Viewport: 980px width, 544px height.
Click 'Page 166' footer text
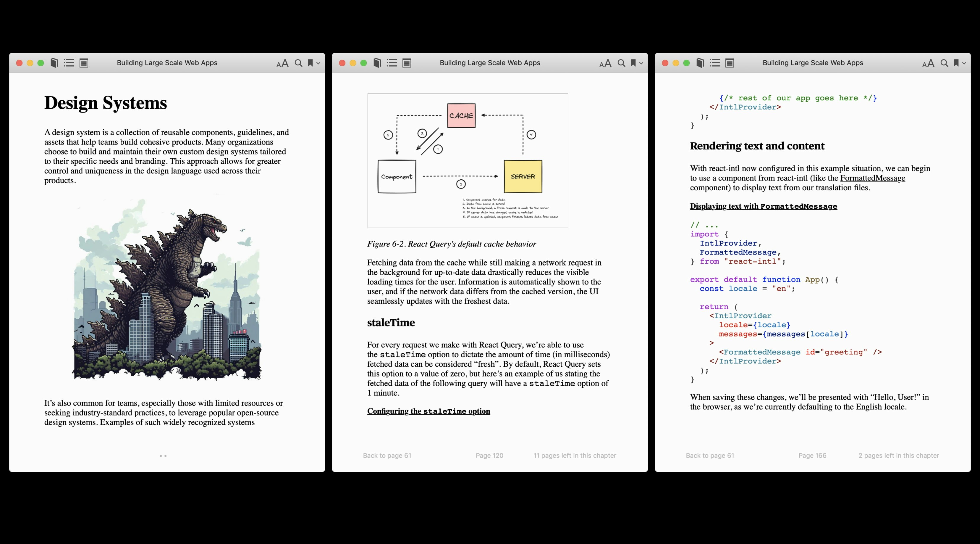click(813, 455)
